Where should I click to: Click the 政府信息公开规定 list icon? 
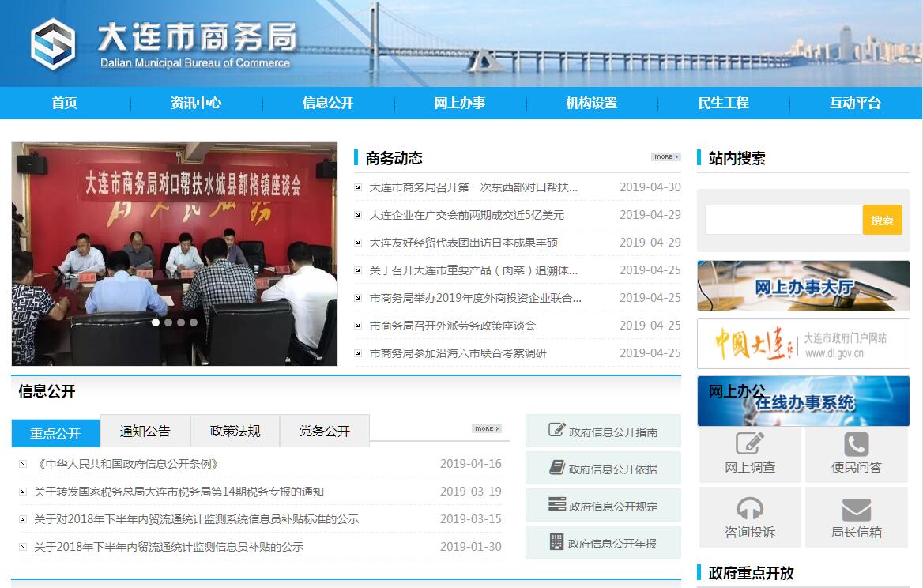click(x=557, y=504)
